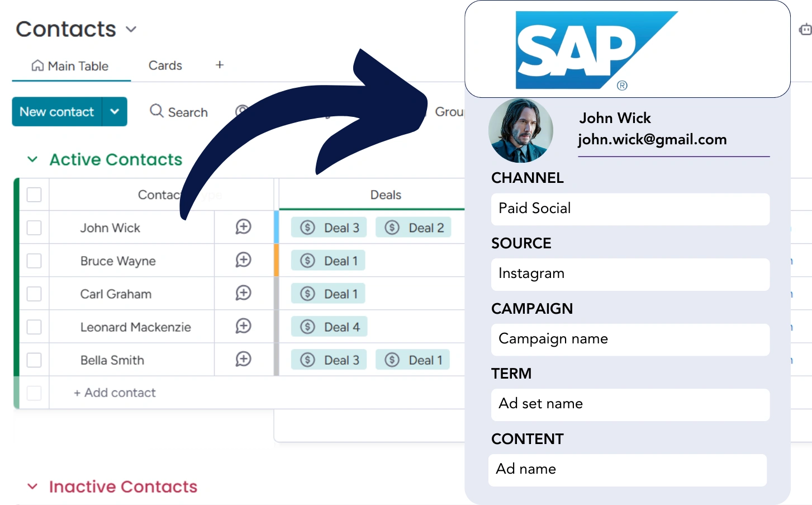Screen dimensions: 812x505
Task: Open Deal 3 chip in John Wick row
Action: click(x=329, y=228)
